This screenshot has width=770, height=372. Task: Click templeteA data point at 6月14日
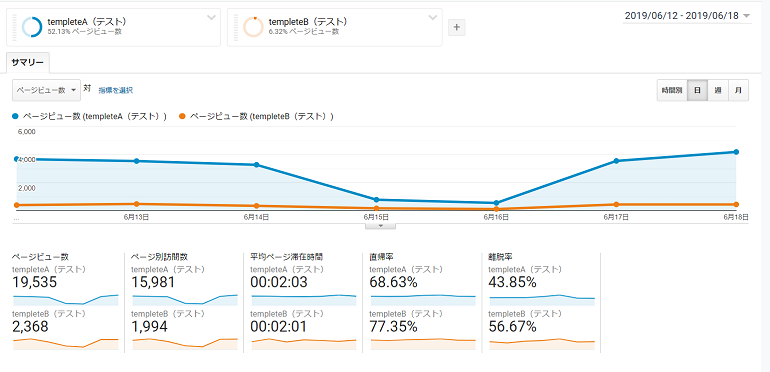tap(256, 164)
